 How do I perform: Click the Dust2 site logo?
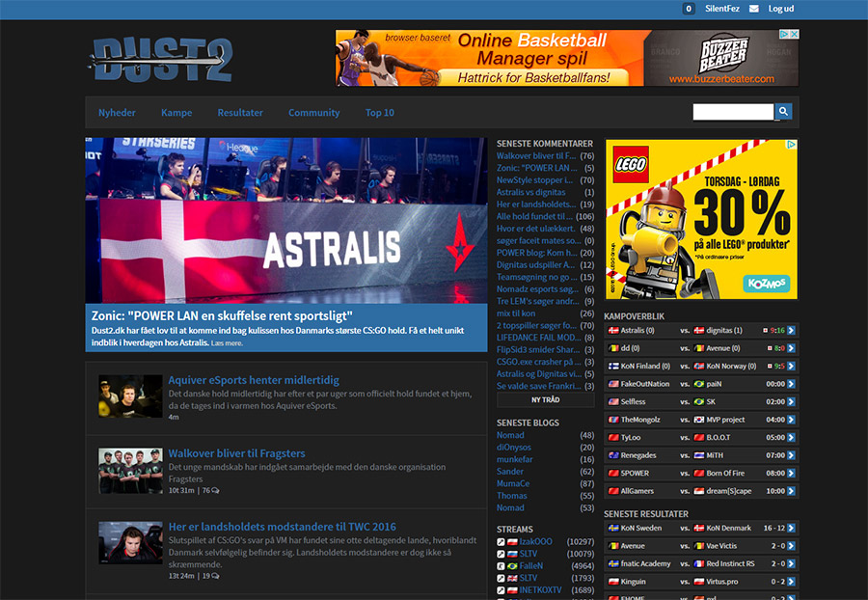(162, 59)
